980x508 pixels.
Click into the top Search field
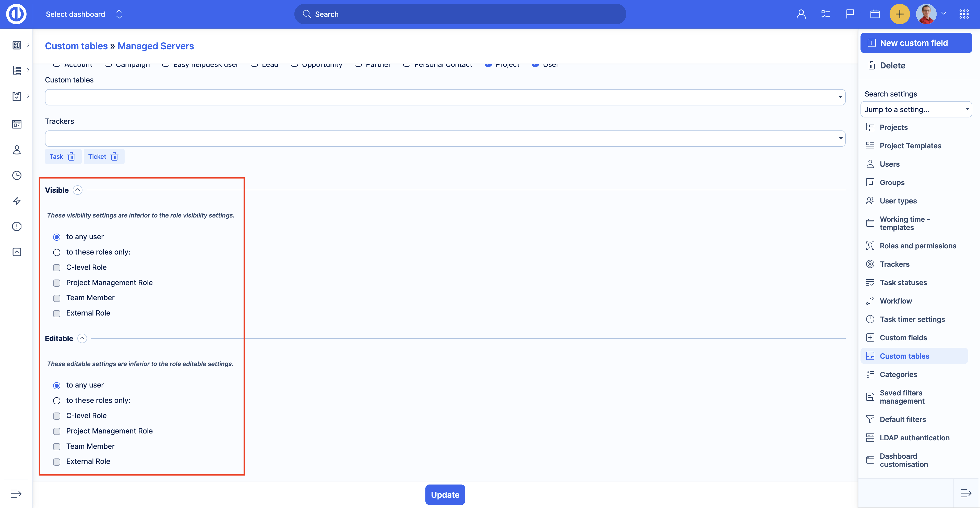[460, 15]
